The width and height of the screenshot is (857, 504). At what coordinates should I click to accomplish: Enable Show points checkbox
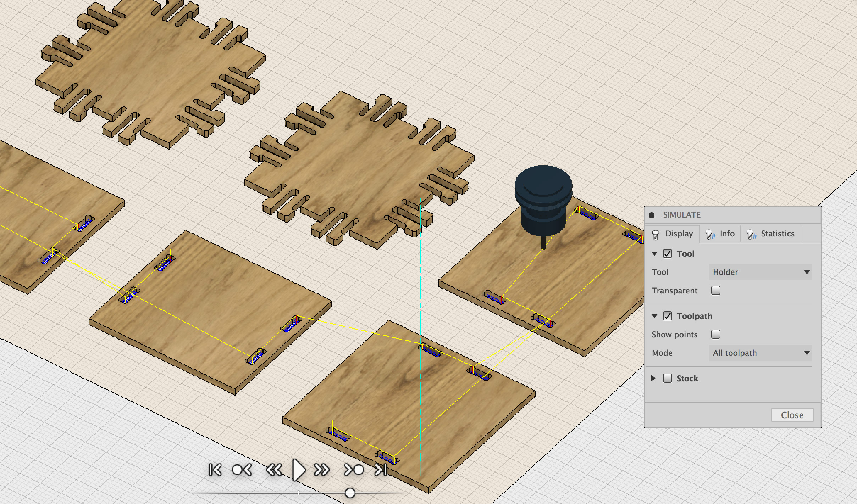point(716,335)
